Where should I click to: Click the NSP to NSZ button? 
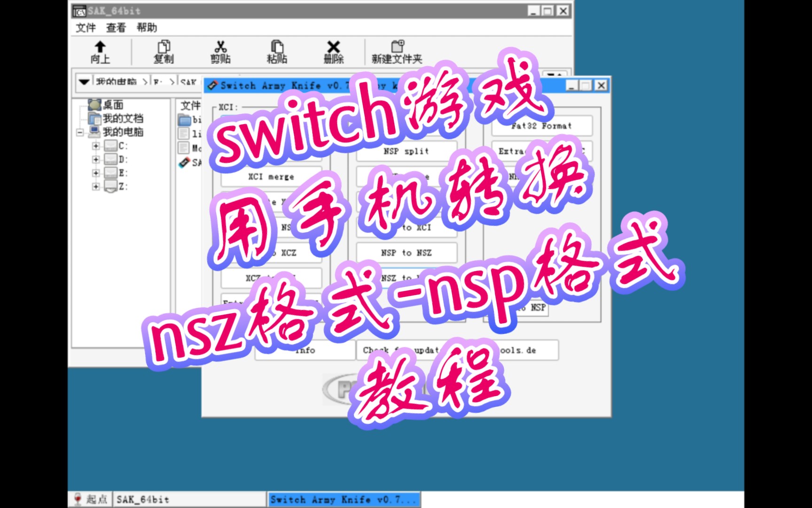click(406, 253)
